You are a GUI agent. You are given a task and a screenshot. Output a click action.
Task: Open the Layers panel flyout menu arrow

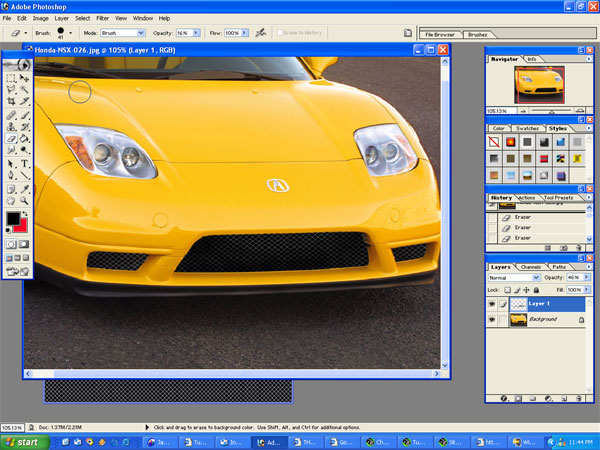(x=589, y=266)
